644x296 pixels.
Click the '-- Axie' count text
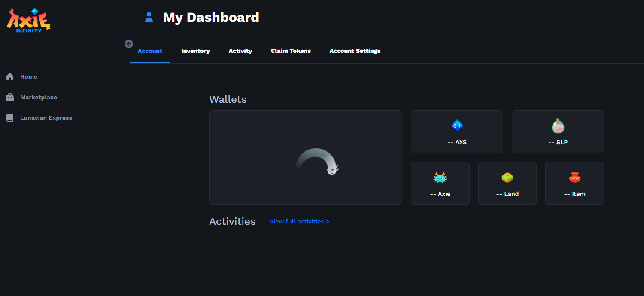(440, 194)
